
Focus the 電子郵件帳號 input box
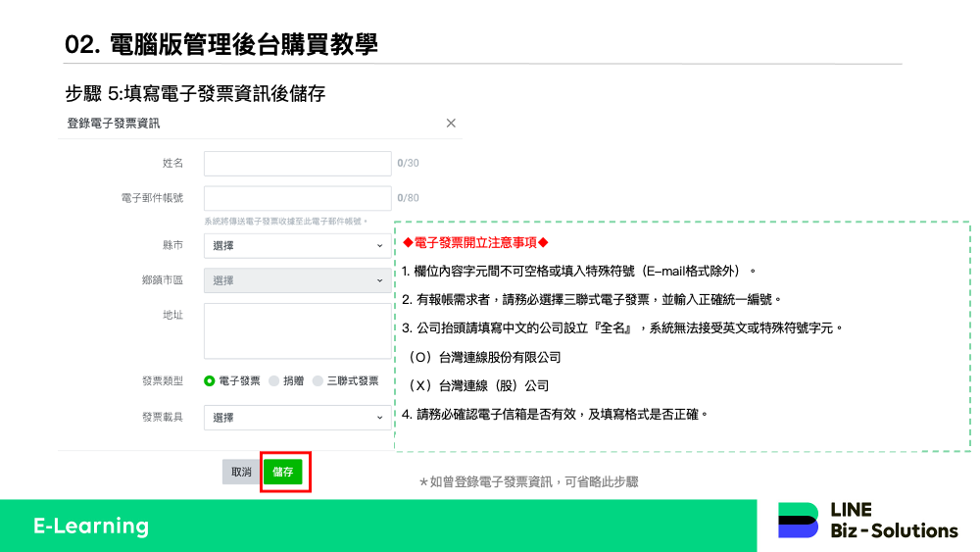[x=297, y=198]
